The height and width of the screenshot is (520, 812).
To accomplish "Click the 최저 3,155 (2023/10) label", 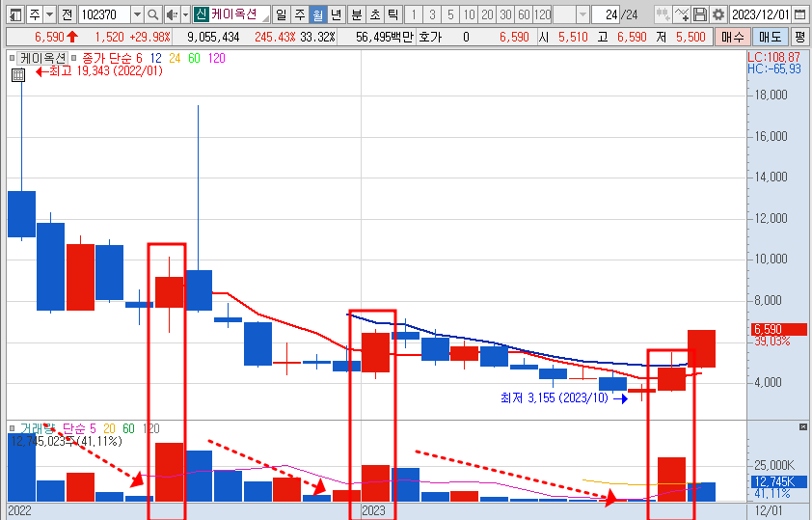I will tap(555, 397).
